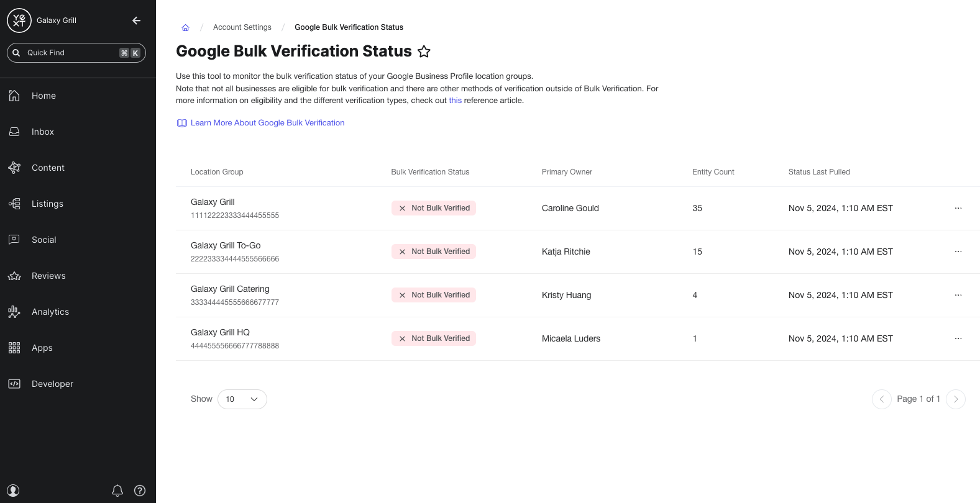Click primary owner Caroline Gould
Image resolution: width=980 pixels, height=503 pixels.
pyautogui.click(x=570, y=208)
